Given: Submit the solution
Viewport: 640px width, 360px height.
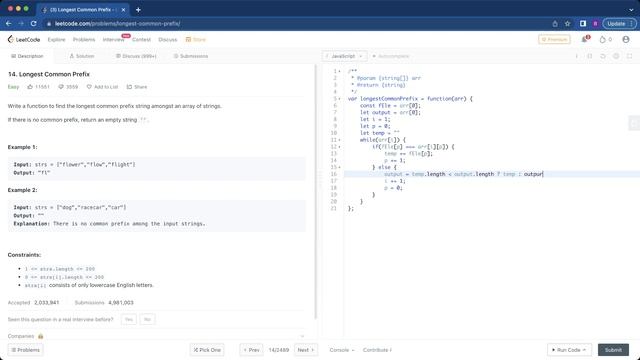Looking at the screenshot, I should pyautogui.click(x=613, y=350).
